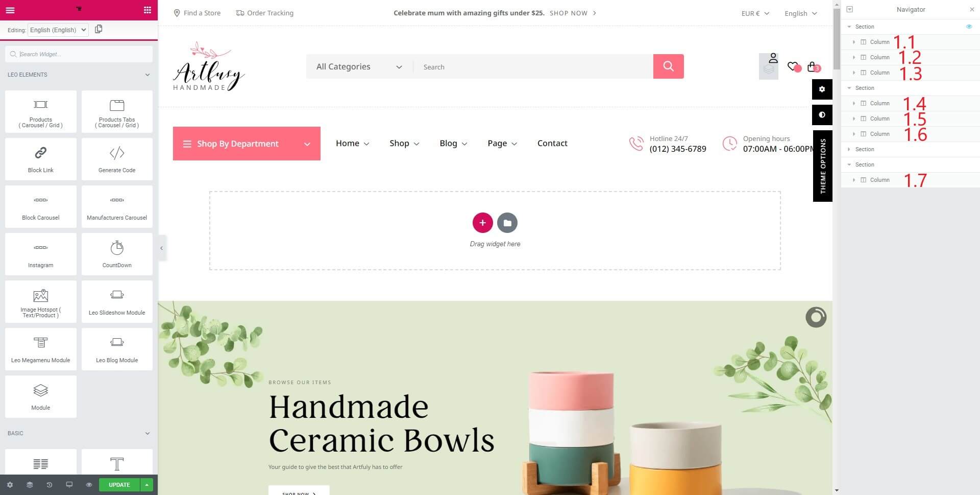The image size is (980, 495).
Task: Pick the Block Link widget
Action: pos(41,159)
